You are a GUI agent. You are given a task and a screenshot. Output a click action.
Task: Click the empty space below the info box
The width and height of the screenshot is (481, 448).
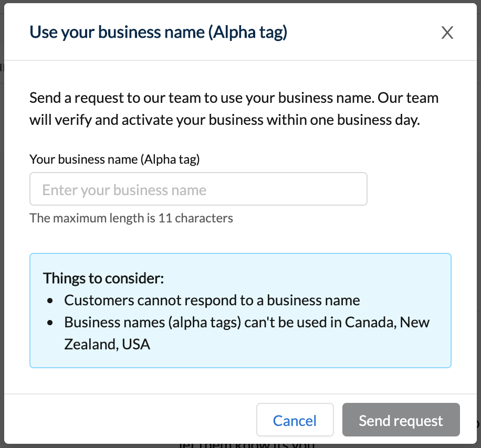click(x=240, y=378)
